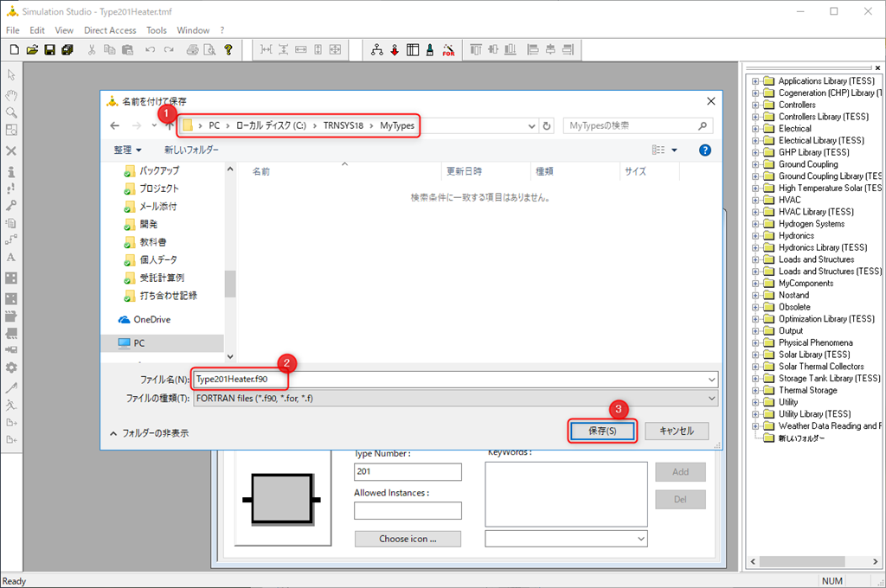The width and height of the screenshot is (886, 588).
Task: Click the Save diskette toolbar icon
Action: pyautogui.click(x=49, y=50)
